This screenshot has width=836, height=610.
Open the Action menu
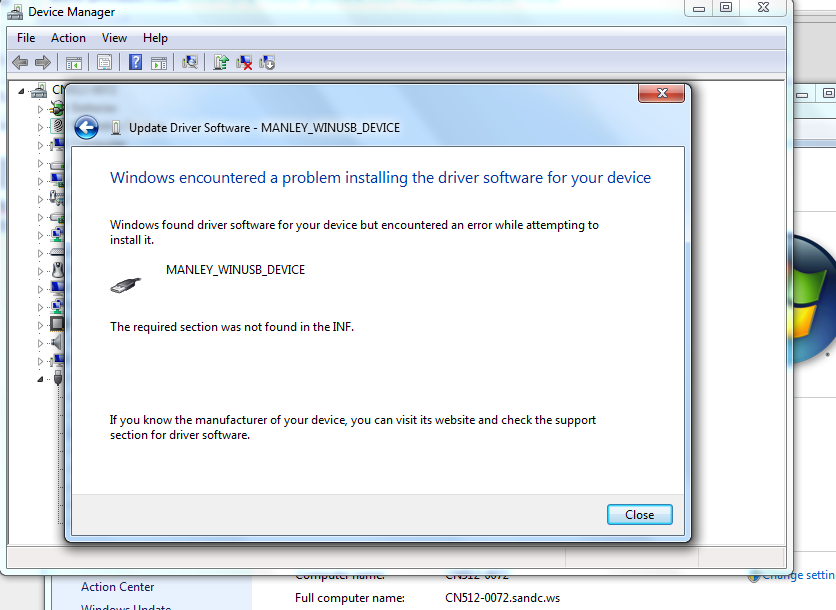click(x=68, y=38)
